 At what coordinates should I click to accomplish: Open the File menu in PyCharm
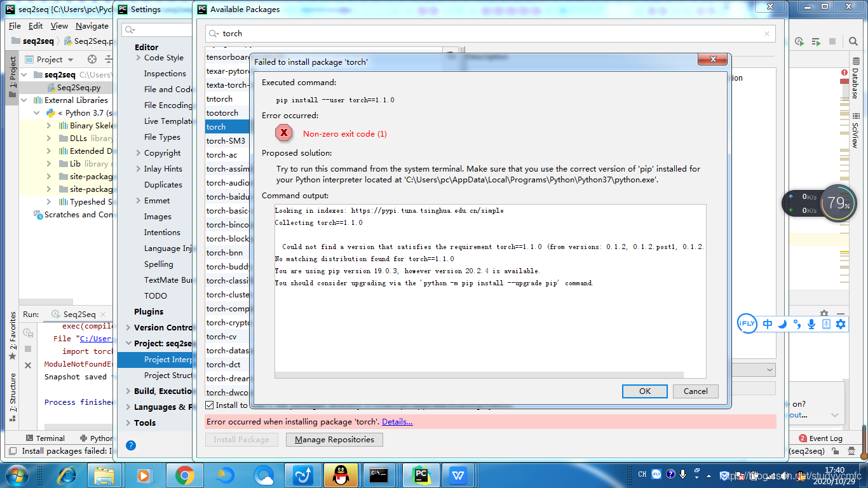pos(15,26)
